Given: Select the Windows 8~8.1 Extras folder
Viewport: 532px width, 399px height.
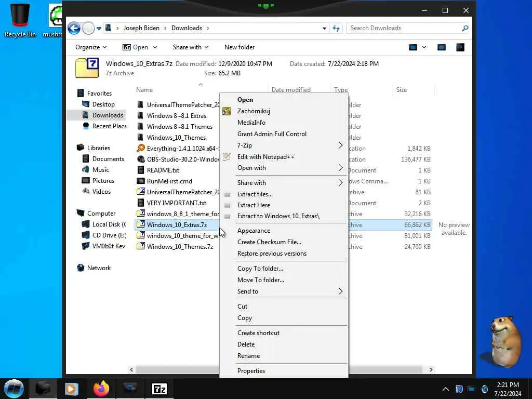Looking at the screenshot, I should tap(177, 116).
